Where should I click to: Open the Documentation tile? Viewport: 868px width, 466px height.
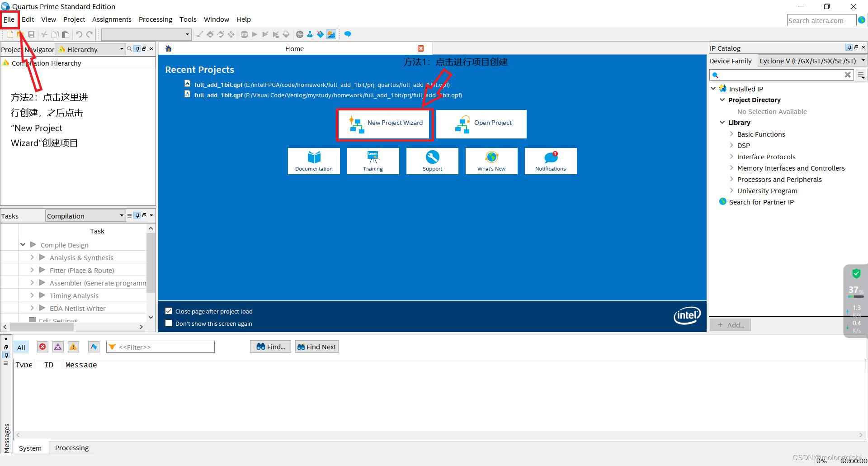(x=314, y=161)
